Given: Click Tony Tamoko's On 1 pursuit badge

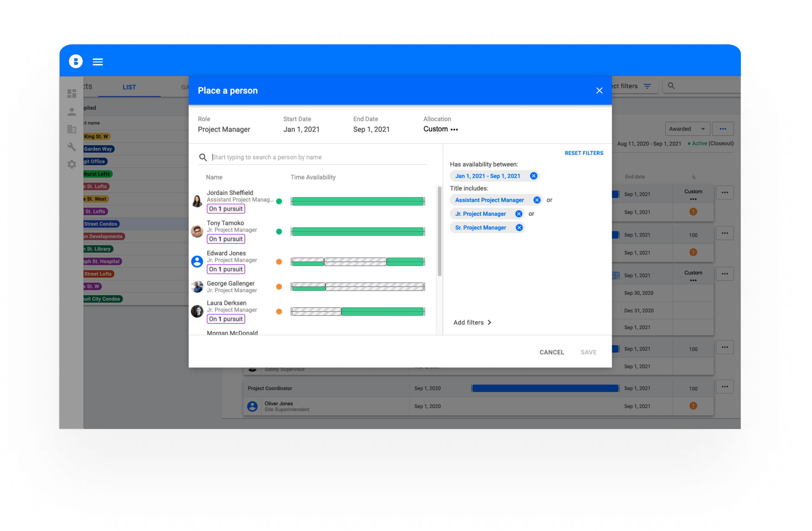Looking at the screenshot, I should click(x=226, y=239).
